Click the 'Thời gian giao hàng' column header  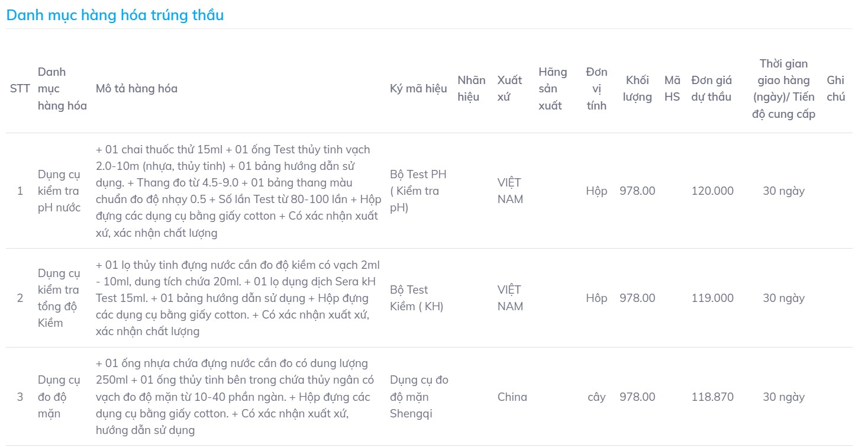pyautogui.click(x=783, y=89)
